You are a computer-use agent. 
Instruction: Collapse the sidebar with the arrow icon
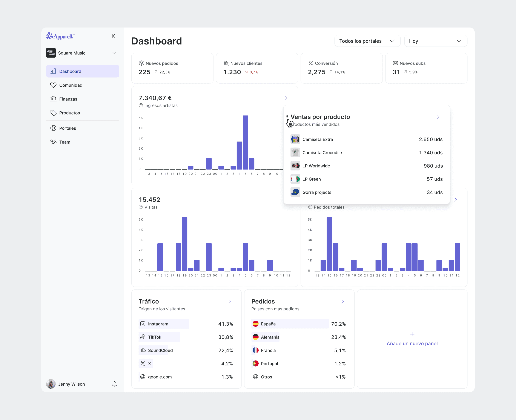(x=114, y=36)
